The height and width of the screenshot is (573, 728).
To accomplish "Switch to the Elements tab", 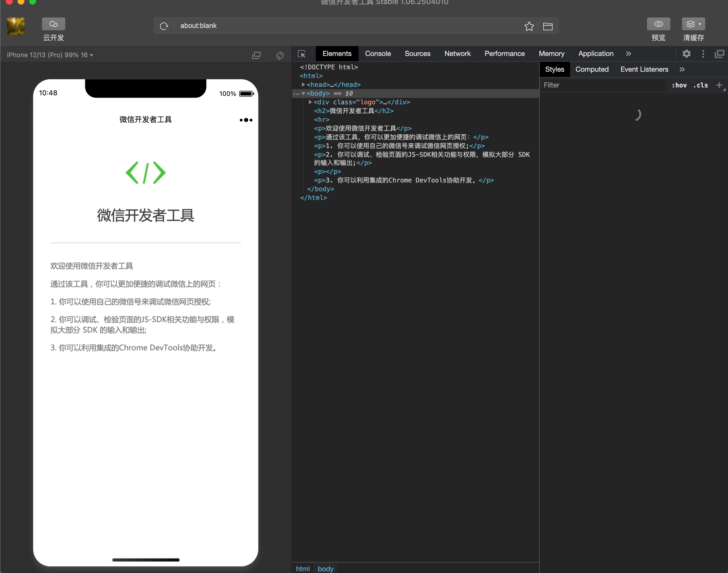I will coord(337,54).
